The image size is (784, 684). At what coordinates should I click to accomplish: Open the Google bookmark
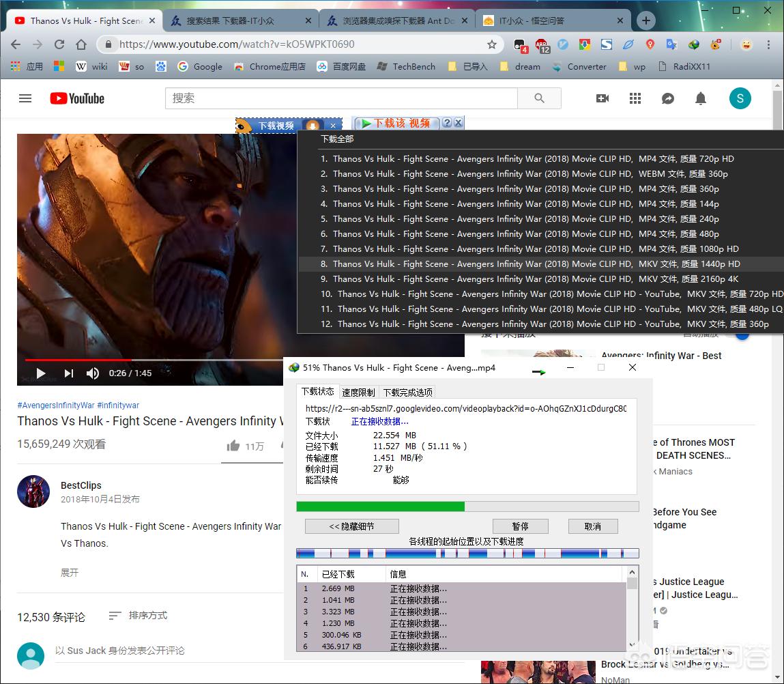[200, 66]
